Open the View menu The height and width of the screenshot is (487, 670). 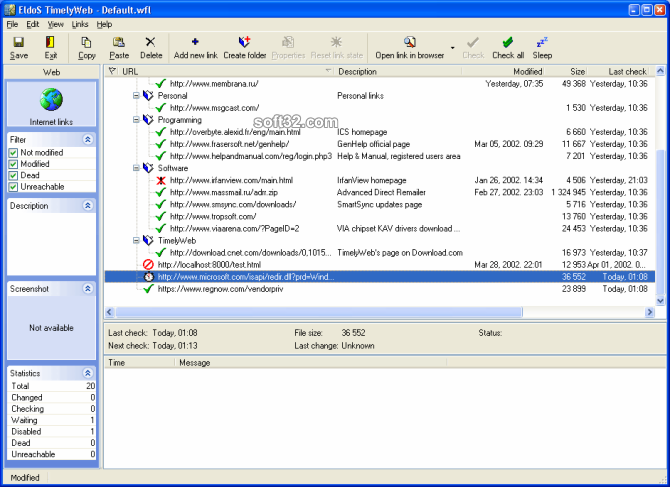pos(56,24)
